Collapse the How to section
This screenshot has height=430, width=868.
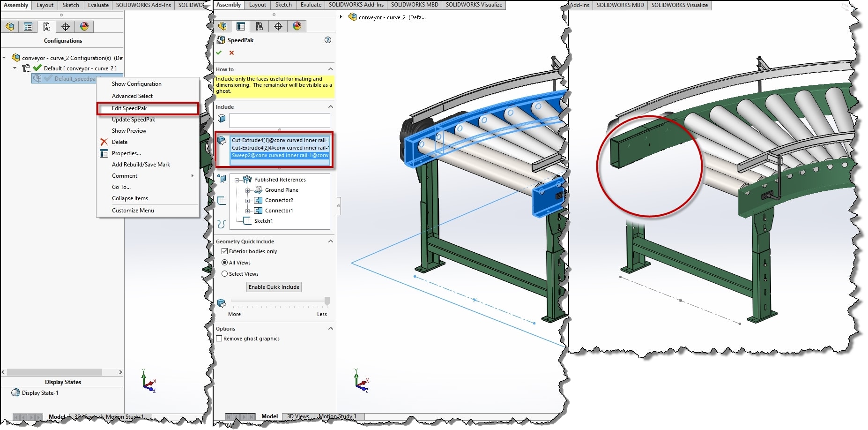click(331, 69)
